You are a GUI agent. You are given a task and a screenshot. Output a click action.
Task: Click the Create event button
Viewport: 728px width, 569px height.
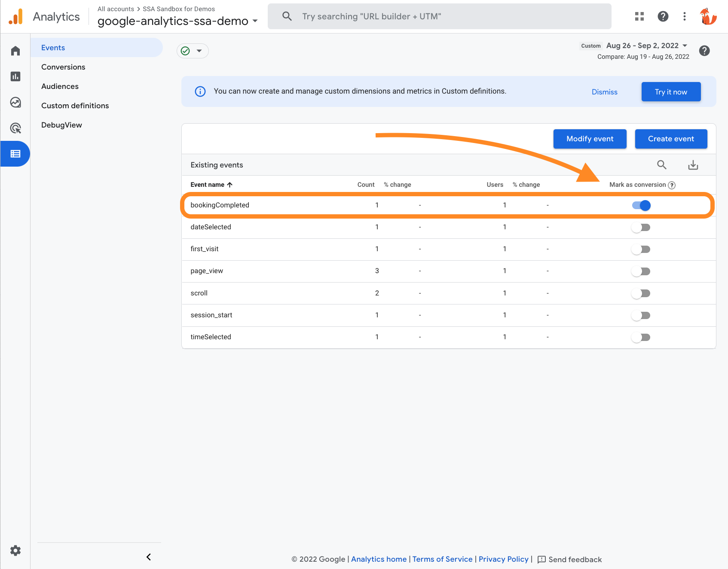click(x=671, y=139)
